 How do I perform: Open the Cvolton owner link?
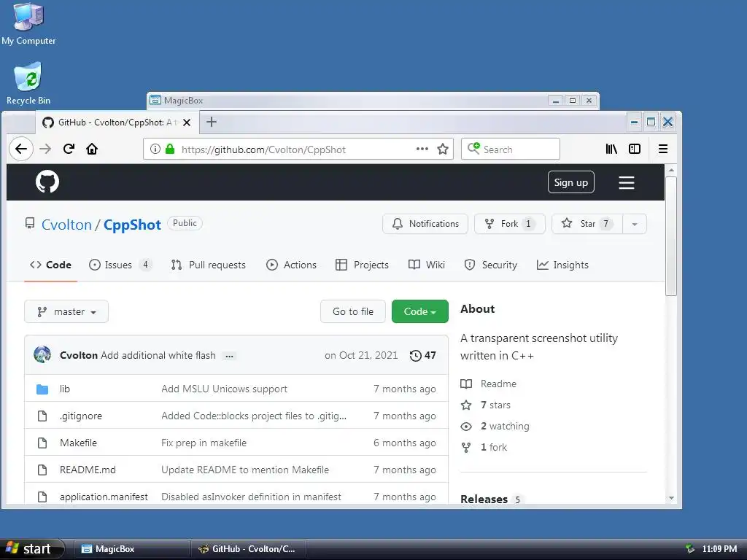66,225
